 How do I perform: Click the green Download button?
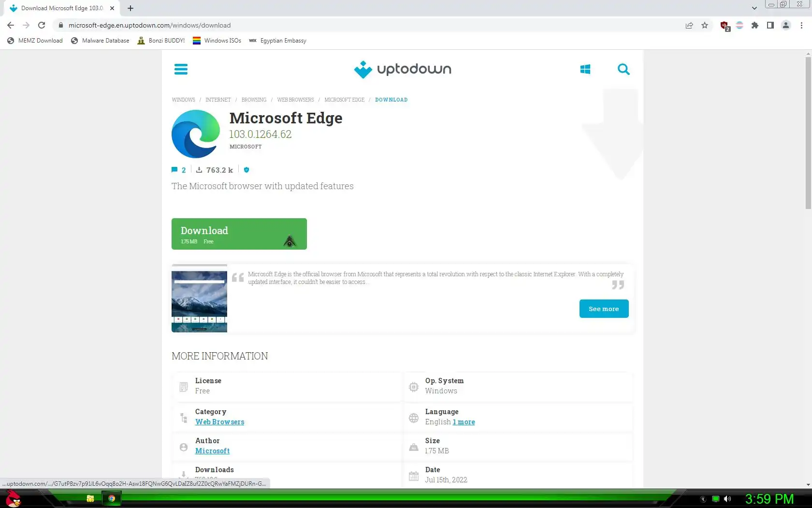[x=239, y=234]
